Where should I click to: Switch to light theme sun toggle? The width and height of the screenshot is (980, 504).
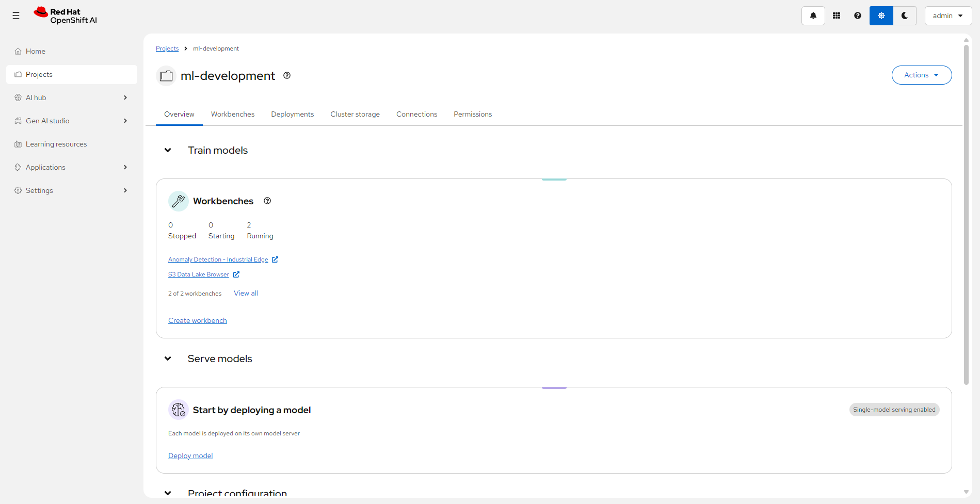coord(881,15)
